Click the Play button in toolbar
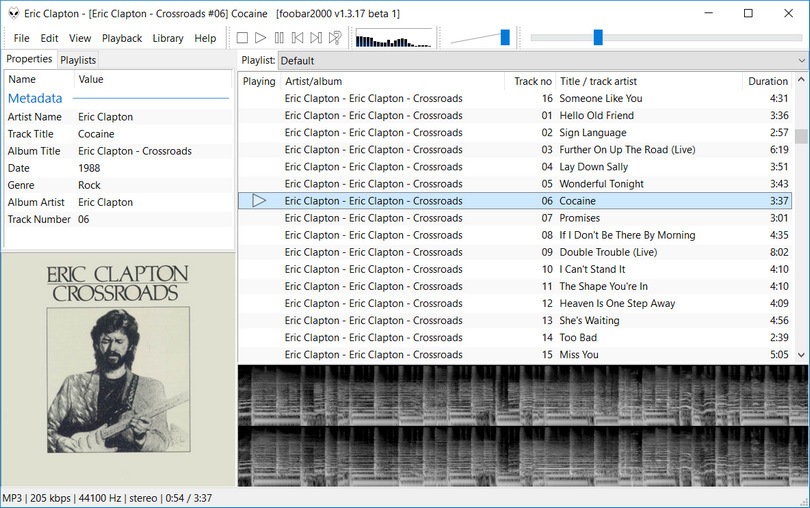The height and width of the screenshot is (508, 810). [260, 38]
